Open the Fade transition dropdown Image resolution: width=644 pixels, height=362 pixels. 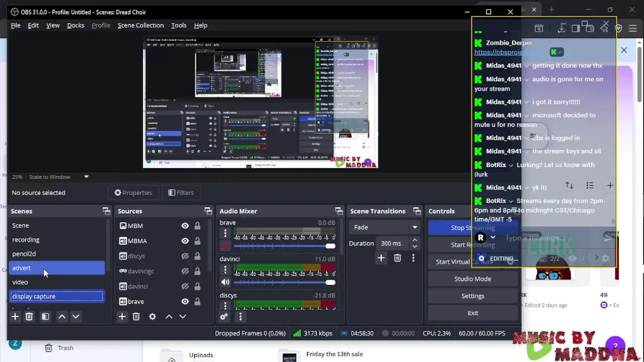click(384, 227)
